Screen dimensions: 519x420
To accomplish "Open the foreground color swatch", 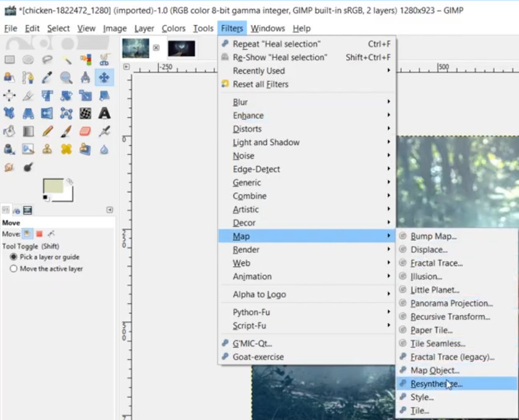I will (53, 186).
